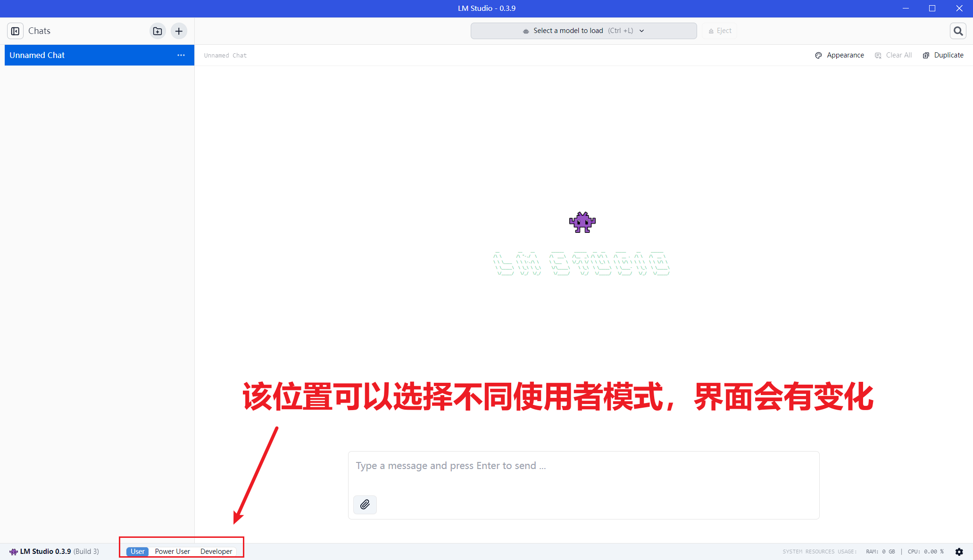
Task: Minimize the LM Studio window
Action: pos(906,8)
